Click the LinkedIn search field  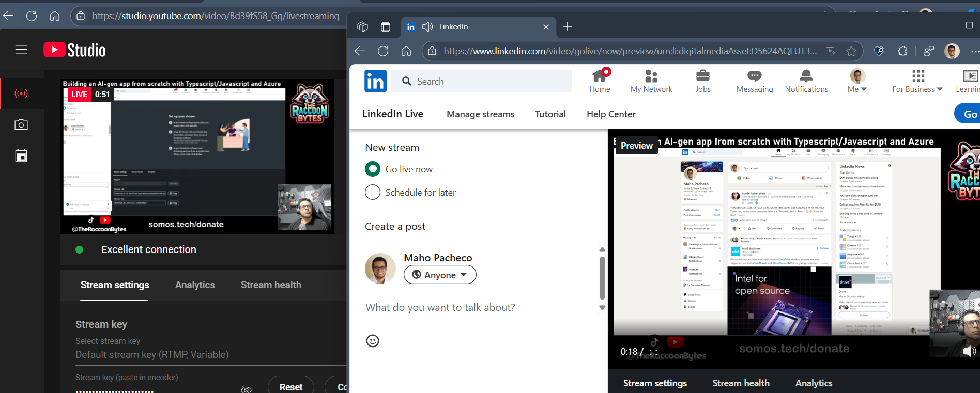click(x=482, y=81)
